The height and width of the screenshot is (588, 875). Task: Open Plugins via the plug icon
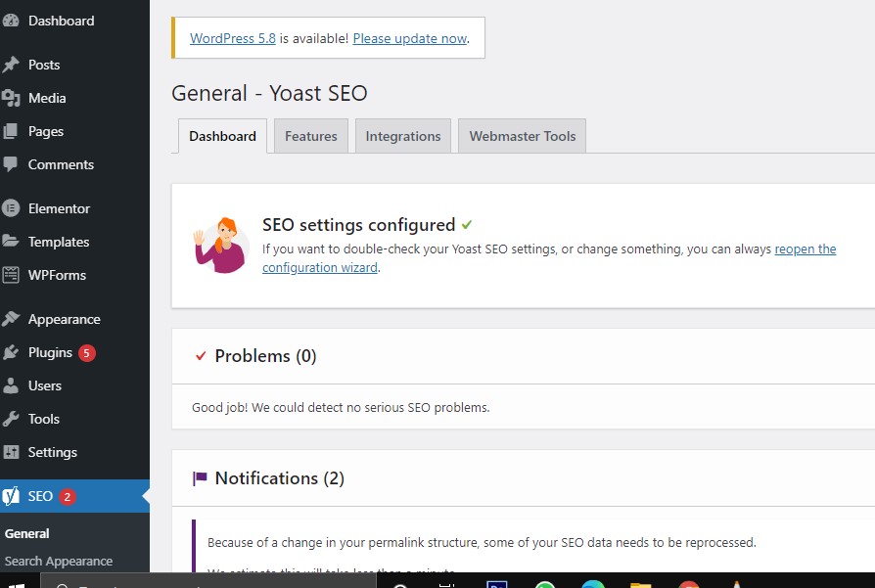[x=12, y=352]
